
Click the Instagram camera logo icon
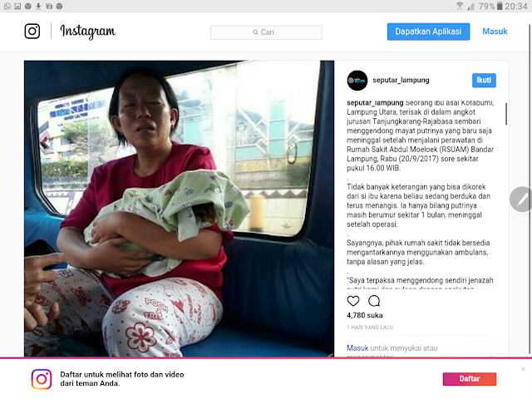(x=32, y=32)
